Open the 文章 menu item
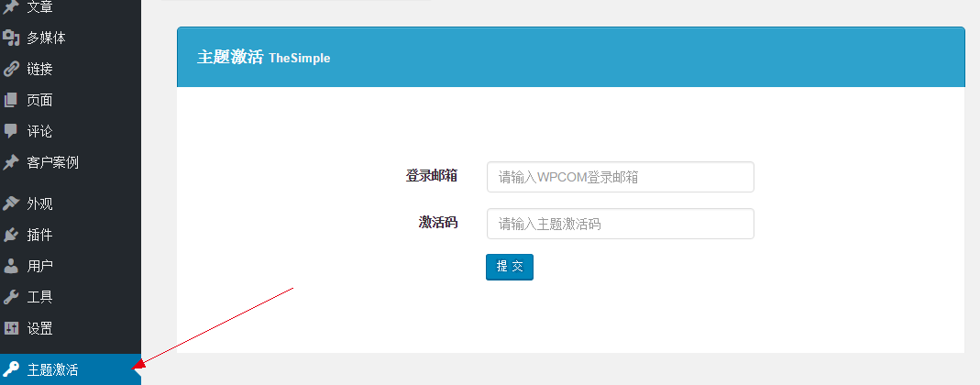This screenshot has height=385, width=980. (x=39, y=7)
